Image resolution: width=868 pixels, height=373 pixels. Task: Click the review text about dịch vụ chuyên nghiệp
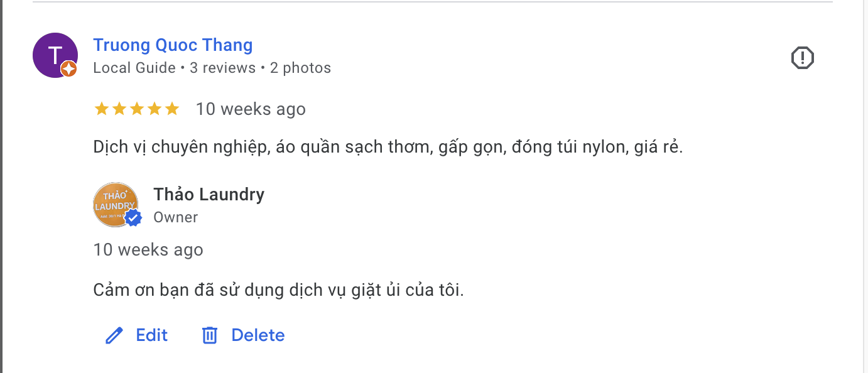point(388,146)
